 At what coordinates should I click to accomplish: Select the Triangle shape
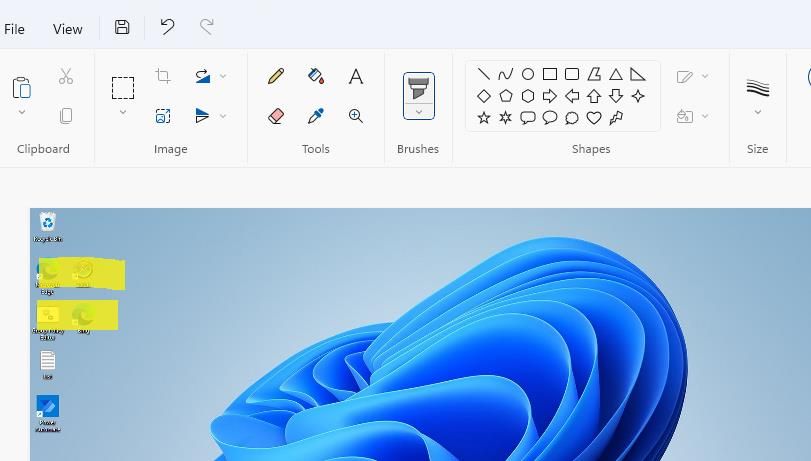pyautogui.click(x=615, y=75)
